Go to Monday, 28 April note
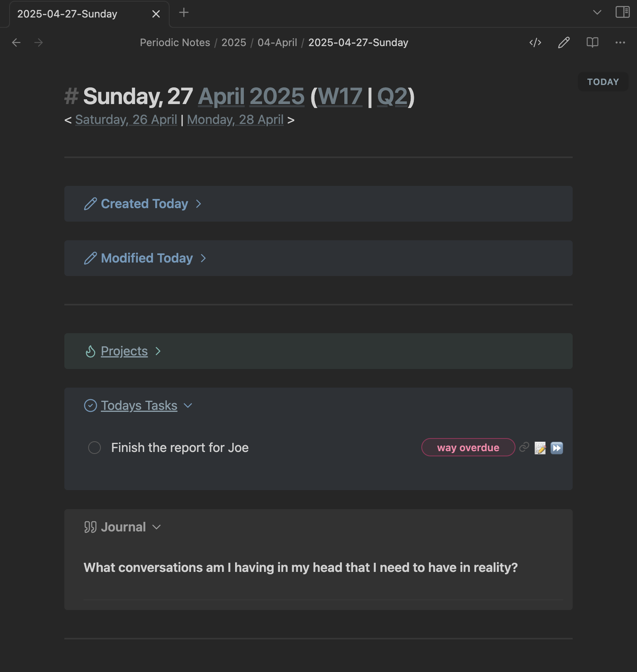637x672 pixels. (x=235, y=120)
